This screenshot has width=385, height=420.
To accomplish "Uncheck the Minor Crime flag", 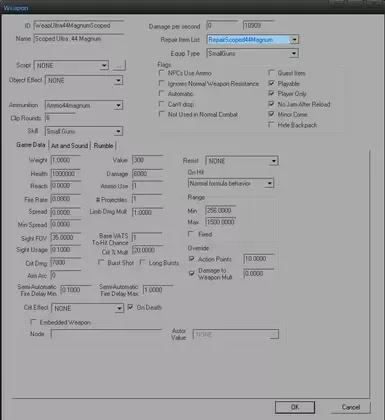I will (272, 114).
